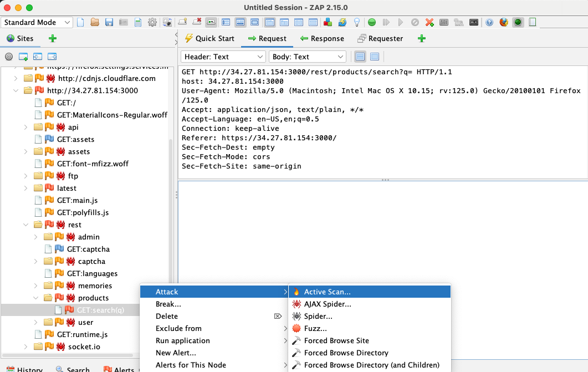
Task: Open session with the folder icon
Action: coord(95,23)
